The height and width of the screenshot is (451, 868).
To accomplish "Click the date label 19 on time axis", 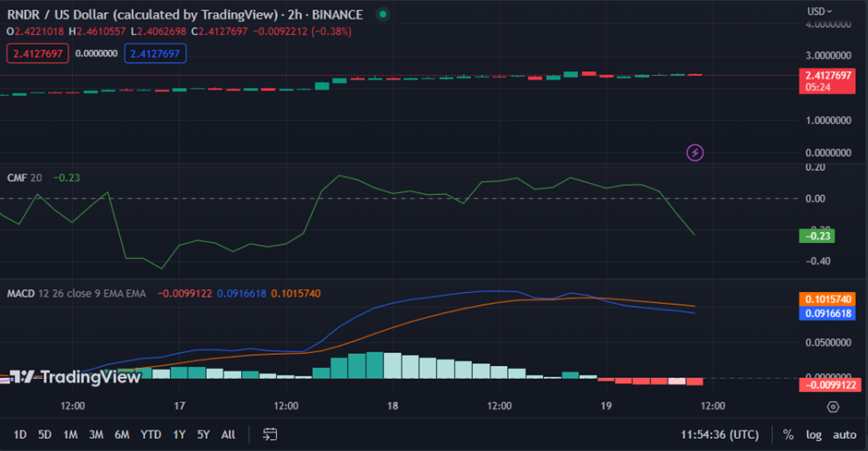I will tap(606, 406).
